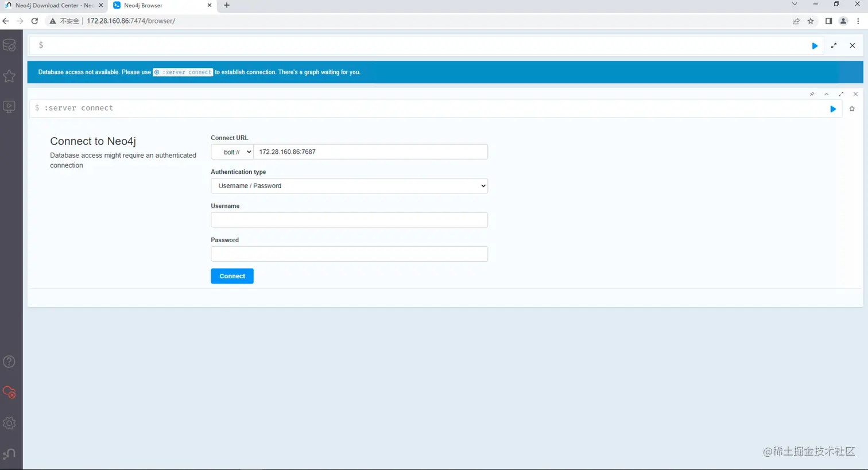868x470 pixels.
Task: Go forward in browser history
Action: point(20,21)
